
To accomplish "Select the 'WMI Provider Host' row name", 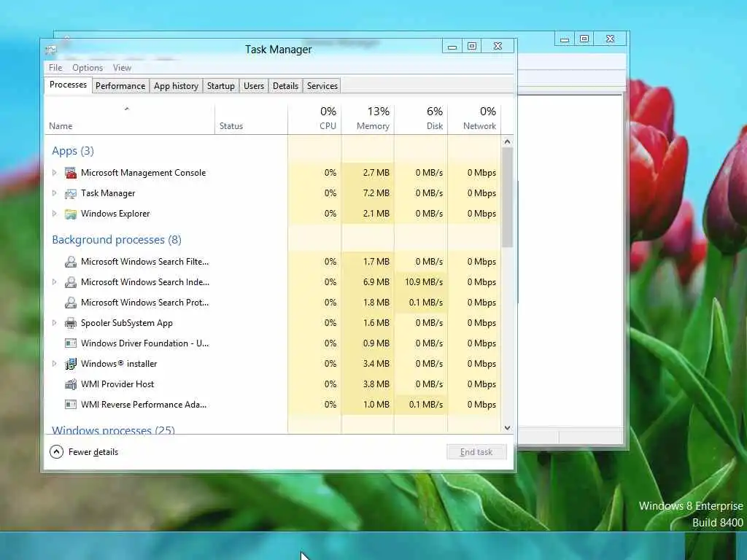I will (117, 384).
